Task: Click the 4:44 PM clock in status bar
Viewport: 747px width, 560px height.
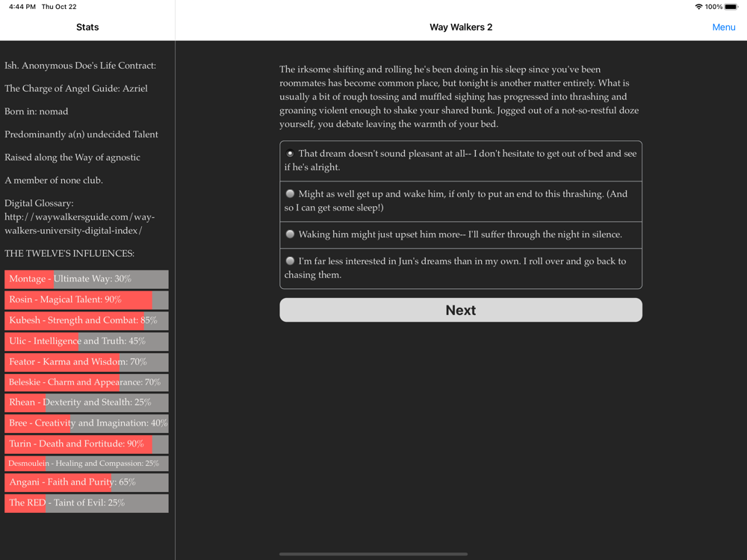Action: point(22,7)
